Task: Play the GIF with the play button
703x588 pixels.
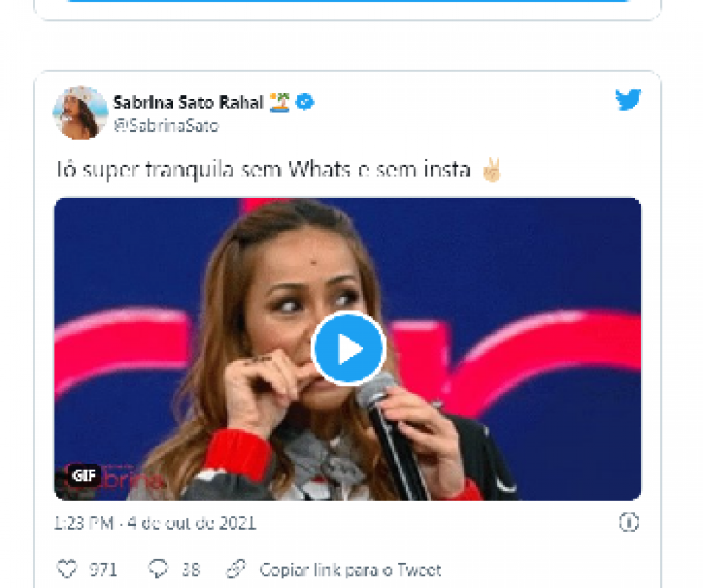Action: [x=348, y=348]
